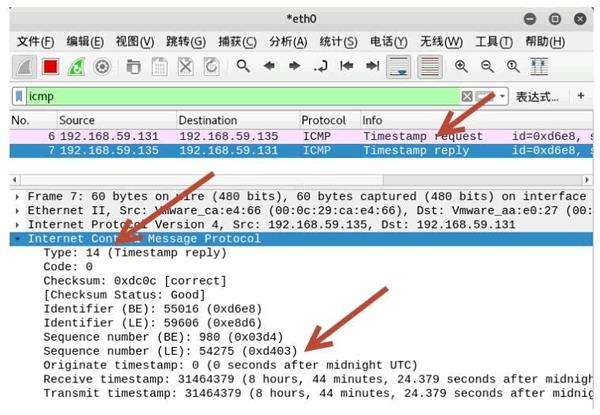Screen dimensions: 600x415
Task: Select the Checksum Status: Good line
Action: 124,295
